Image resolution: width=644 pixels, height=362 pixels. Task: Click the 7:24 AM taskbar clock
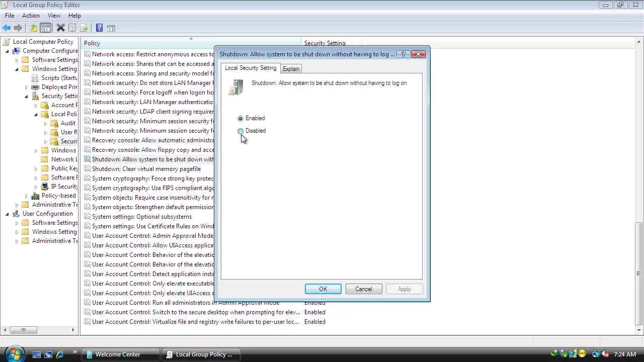(x=625, y=354)
